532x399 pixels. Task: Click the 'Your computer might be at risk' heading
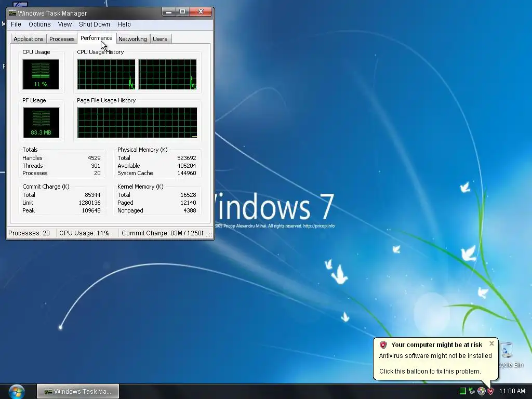tap(436, 345)
